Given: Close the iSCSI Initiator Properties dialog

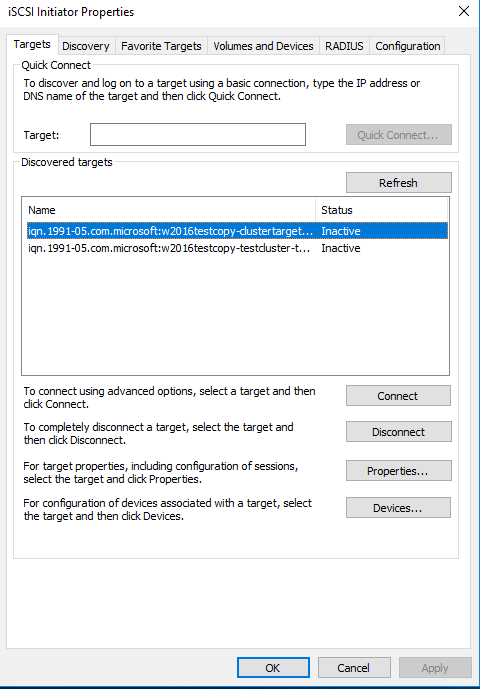Looking at the screenshot, I should pyautogui.click(x=464, y=11).
